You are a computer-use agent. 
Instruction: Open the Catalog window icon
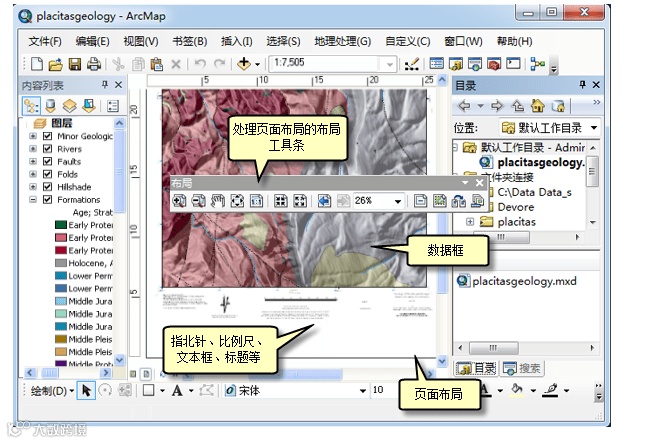pos(456,64)
